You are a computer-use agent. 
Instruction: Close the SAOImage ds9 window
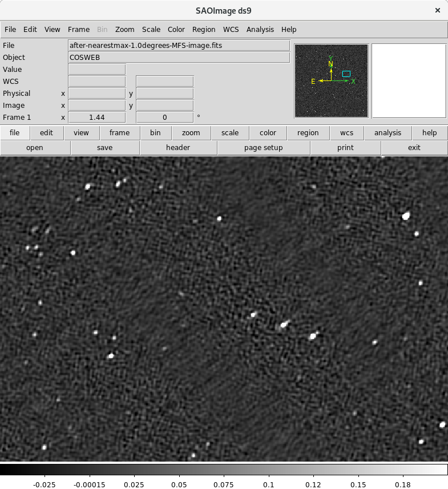pos(438,11)
